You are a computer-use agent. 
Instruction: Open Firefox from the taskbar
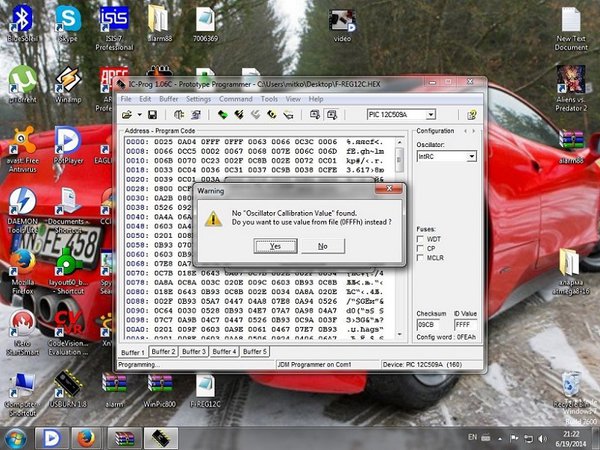pyautogui.click(x=86, y=439)
